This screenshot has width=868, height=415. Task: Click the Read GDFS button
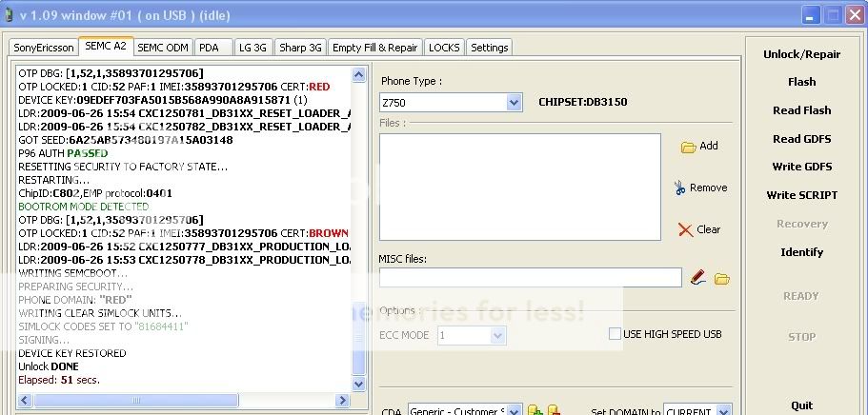[801, 139]
